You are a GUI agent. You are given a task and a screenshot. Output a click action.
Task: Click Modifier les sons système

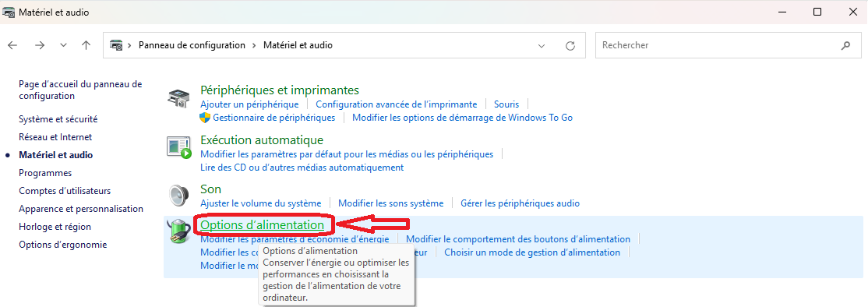click(x=391, y=203)
